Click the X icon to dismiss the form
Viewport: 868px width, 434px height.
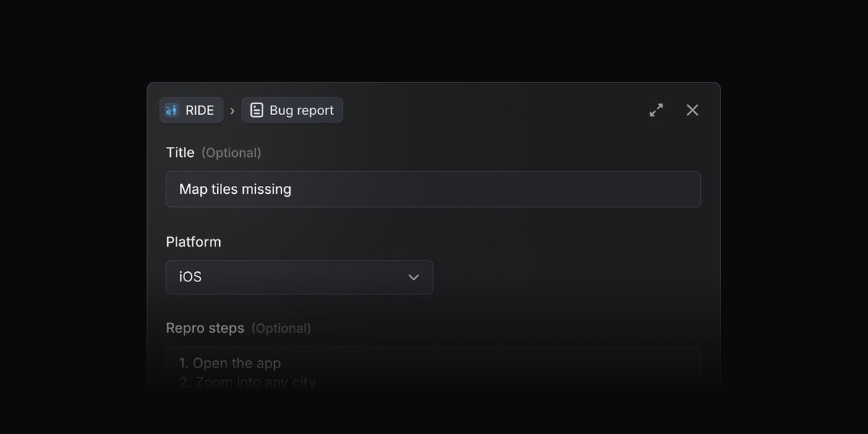click(x=692, y=110)
